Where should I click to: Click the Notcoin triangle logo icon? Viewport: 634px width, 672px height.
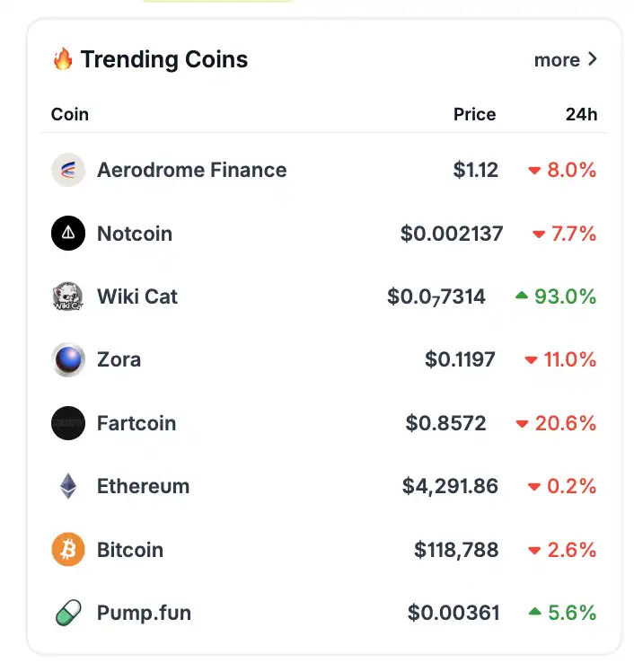(x=68, y=234)
